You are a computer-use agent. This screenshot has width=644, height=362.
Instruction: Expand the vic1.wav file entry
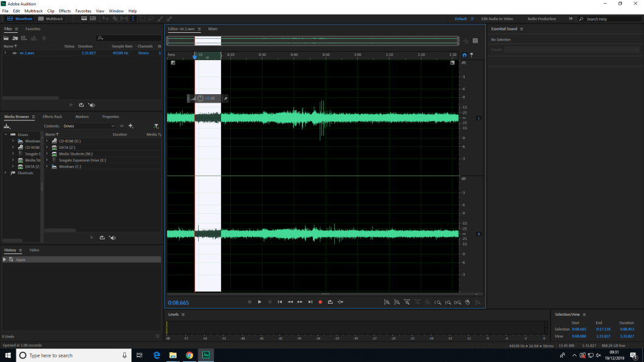5,53
